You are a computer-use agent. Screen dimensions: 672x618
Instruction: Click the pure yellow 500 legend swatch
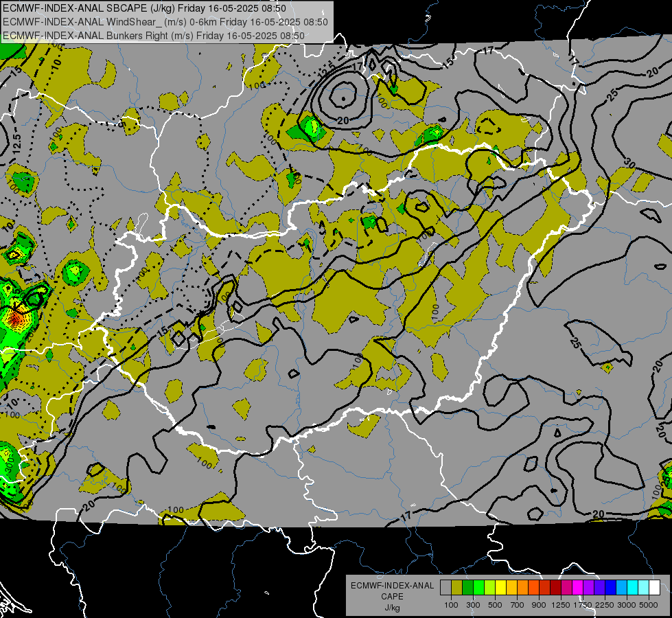click(x=500, y=587)
